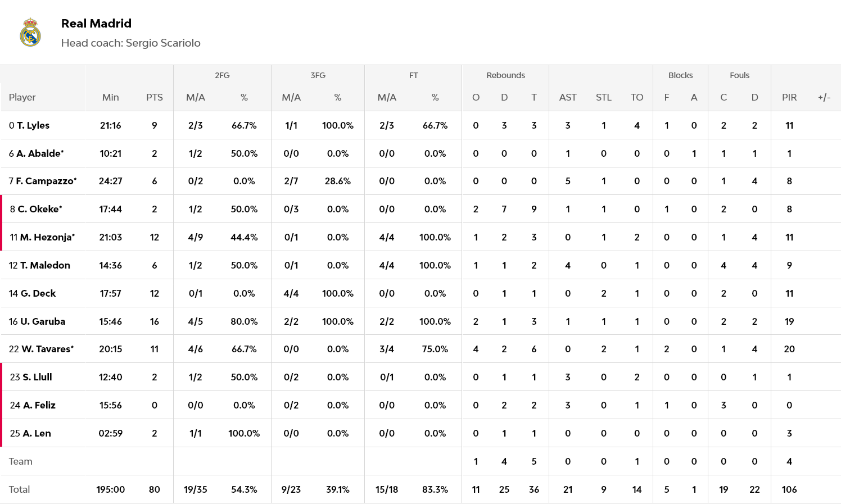Sort by the PTS column header
The width and height of the screenshot is (841, 504).
click(154, 97)
